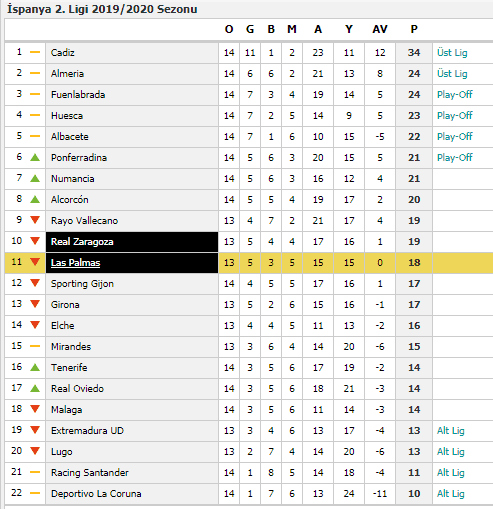Click the AV goal difference column header
Viewport: 493px width, 509px height.
point(380,29)
